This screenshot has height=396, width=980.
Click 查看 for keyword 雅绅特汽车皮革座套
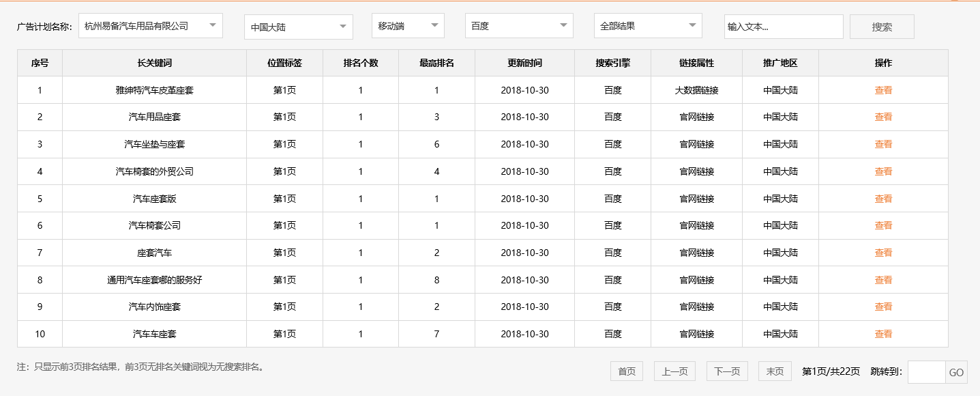pyautogui.click(x=882, y=89)
